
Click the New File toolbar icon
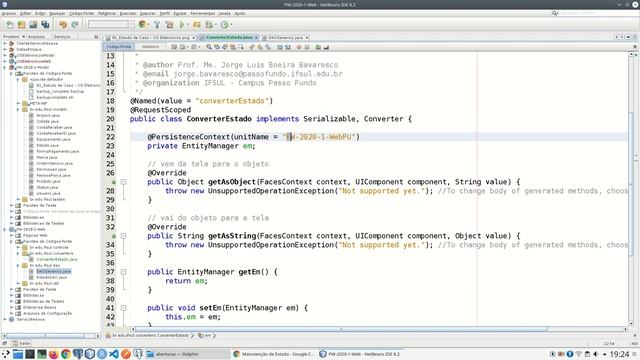click(10, 24)
